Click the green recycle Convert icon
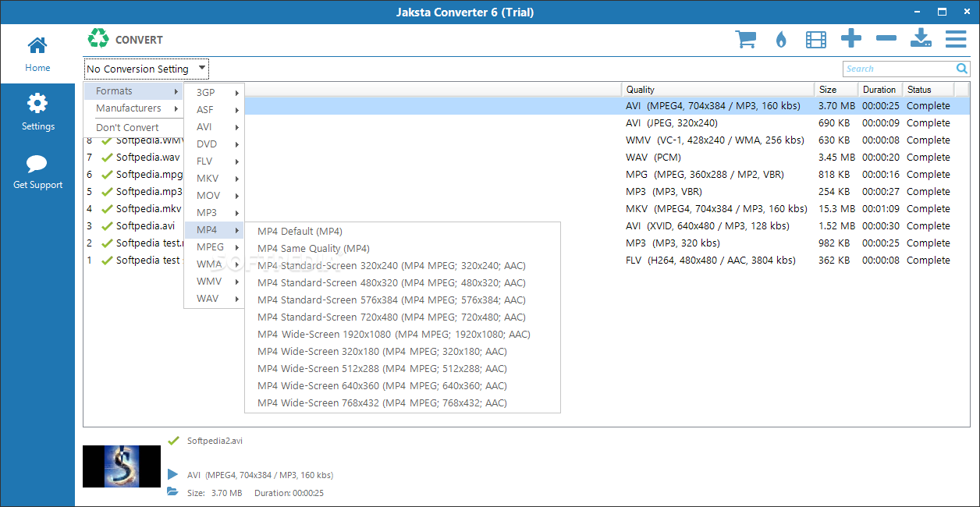980x507 pixels. (x=98, y=38)
